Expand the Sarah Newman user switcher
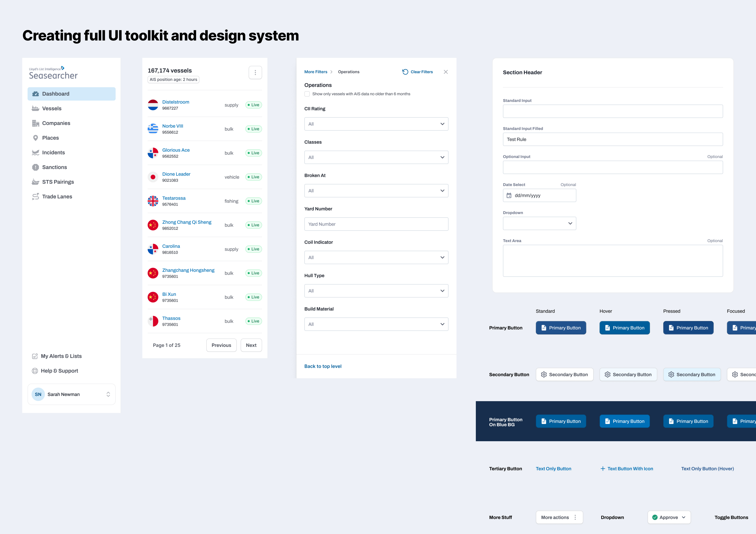Image resolution: width=756 pixels, height=534 pixels. [108, 394]
